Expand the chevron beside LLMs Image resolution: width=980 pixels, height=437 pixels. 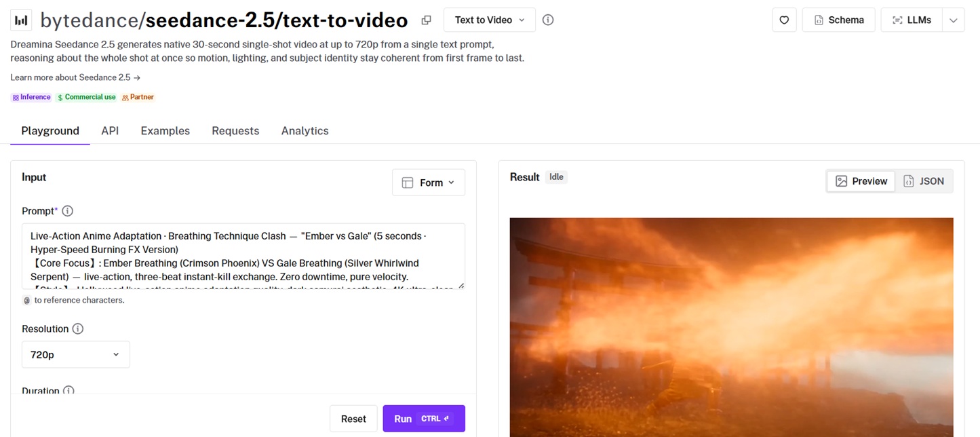pos(953,20)
